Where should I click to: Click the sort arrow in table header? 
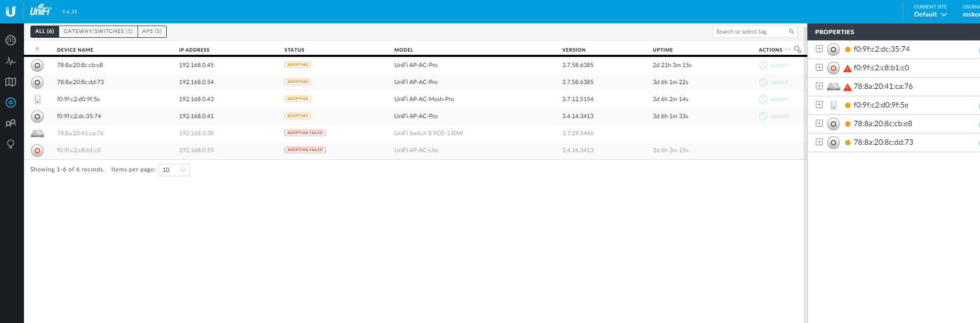coord(37,49)
